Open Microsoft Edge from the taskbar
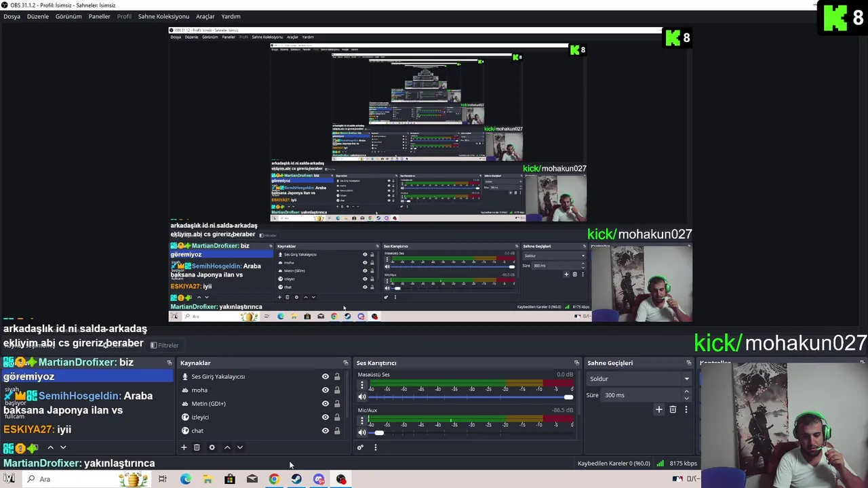Image resolution: width=868 pixels, height=488 pixels. pos(185,479)
